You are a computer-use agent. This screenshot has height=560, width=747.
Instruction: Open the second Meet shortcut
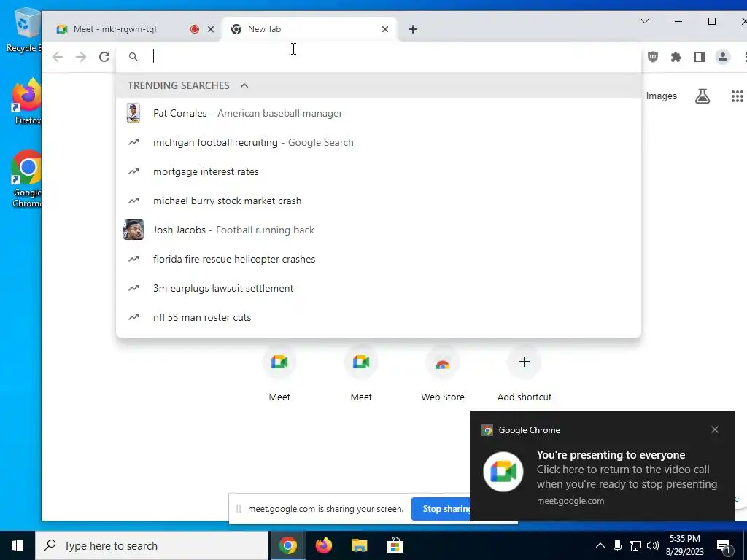(x=361, y=375)
